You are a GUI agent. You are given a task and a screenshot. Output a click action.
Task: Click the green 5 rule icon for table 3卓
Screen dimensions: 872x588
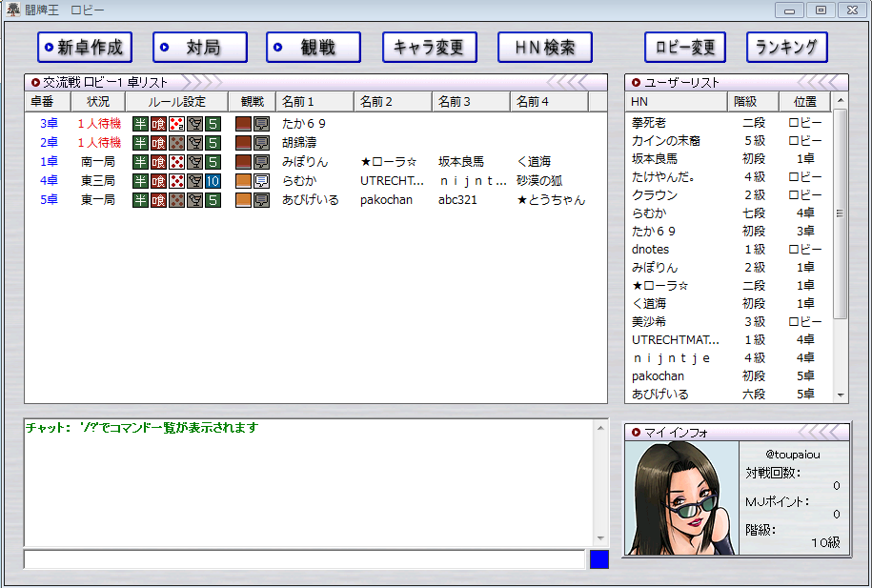click(x=211, y=123)
